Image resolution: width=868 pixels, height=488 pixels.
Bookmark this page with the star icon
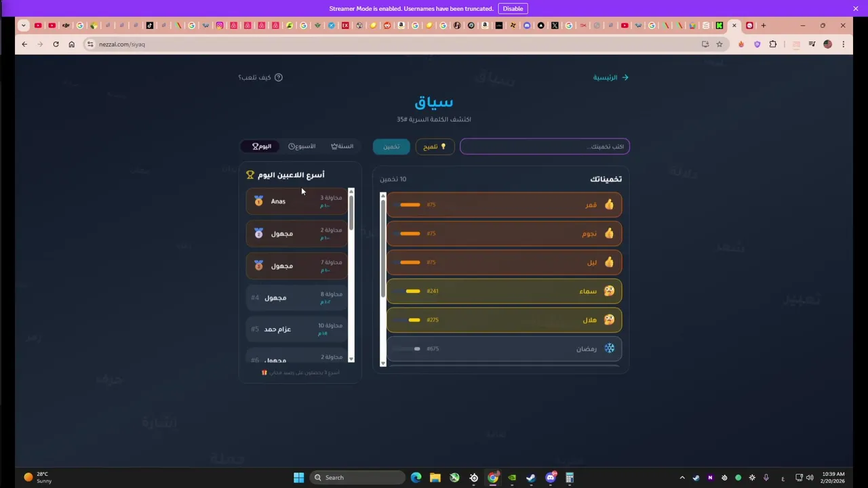click(719, 44)
